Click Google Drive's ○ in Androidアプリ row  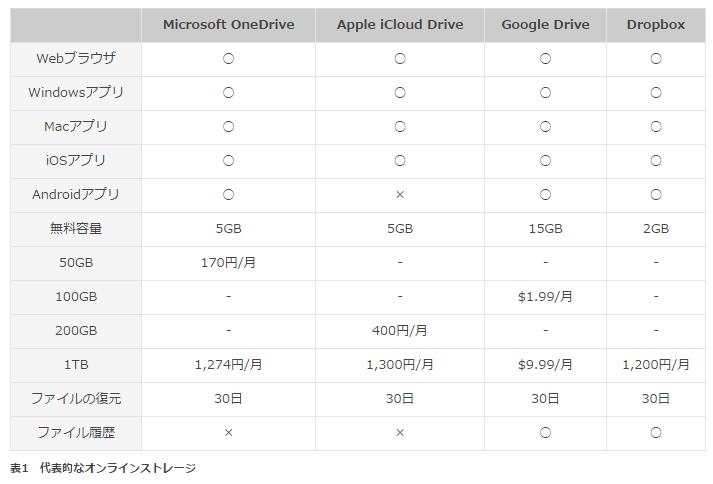point(545,195)
